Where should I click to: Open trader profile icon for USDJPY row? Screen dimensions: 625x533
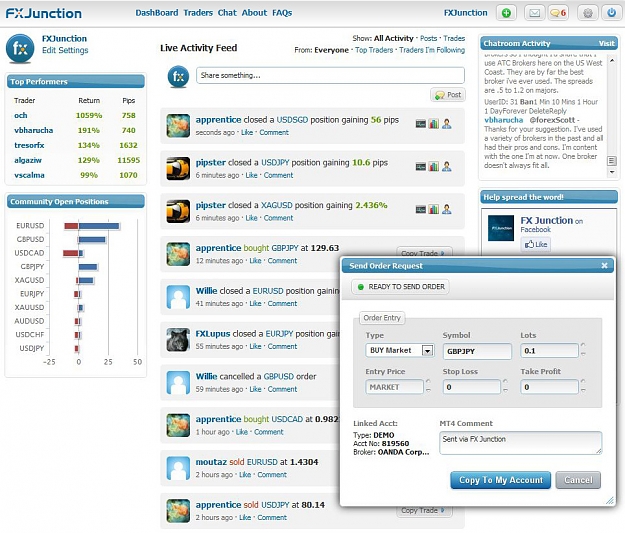tap(447, 167)
